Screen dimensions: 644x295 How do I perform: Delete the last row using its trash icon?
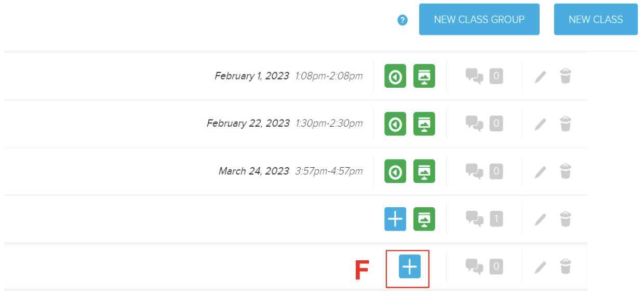tap(566, 266)
